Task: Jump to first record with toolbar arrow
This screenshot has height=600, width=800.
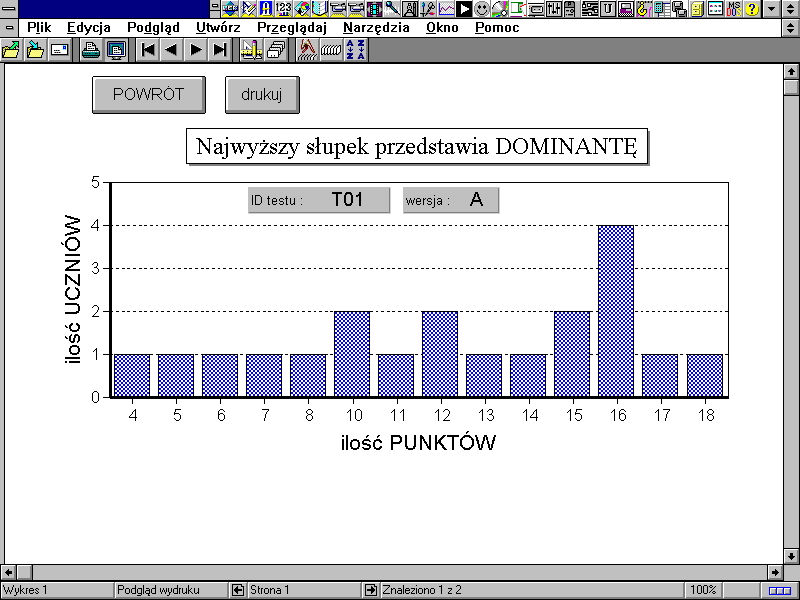Action: pos(148,49)
